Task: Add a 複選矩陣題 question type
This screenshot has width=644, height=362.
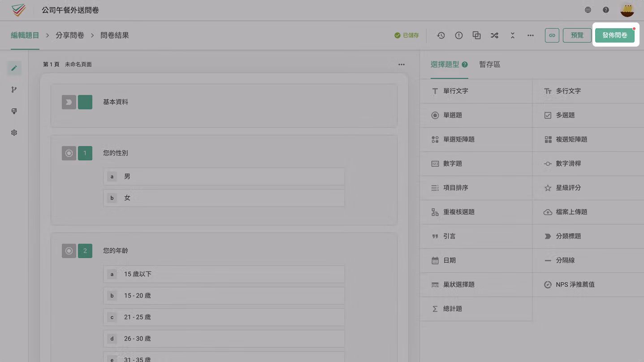Action: (x=588, y=139)
